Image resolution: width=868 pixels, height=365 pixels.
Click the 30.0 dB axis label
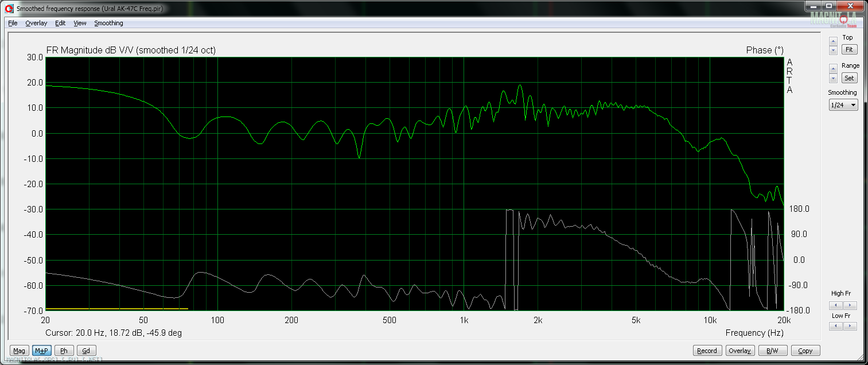35,57
